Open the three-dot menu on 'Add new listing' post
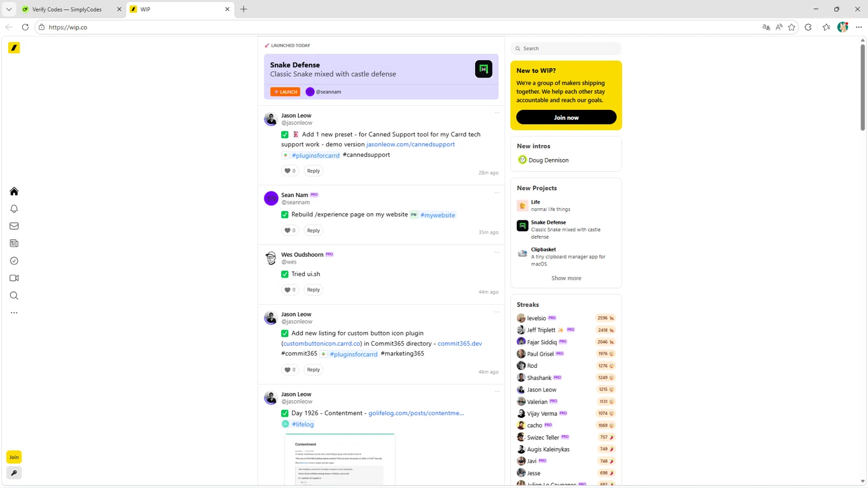This screenshot has height=488, width=868. click(496, 312)
